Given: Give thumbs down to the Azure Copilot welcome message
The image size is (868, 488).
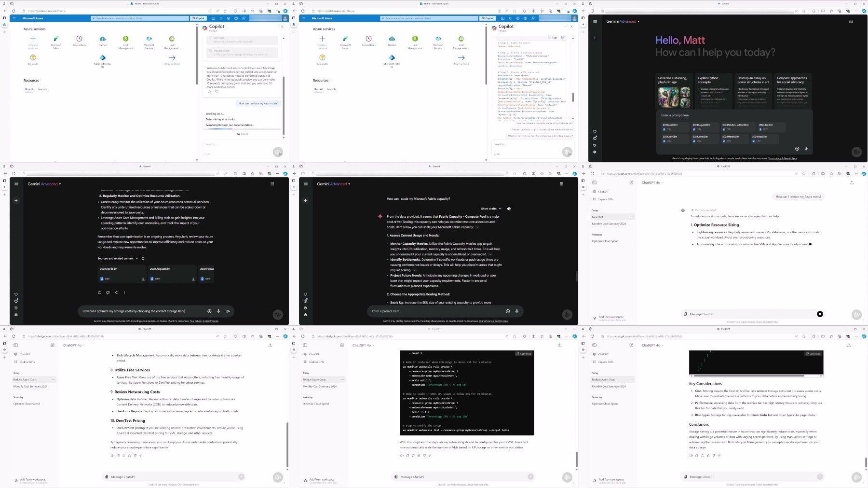Looking at the screenshot, I should (x=217, y=92).
